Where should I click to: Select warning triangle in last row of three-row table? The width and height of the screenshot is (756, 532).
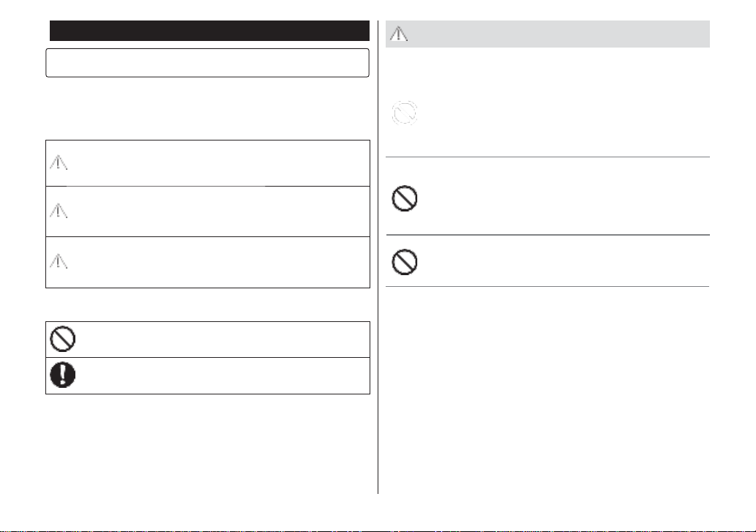click(59, 261)
